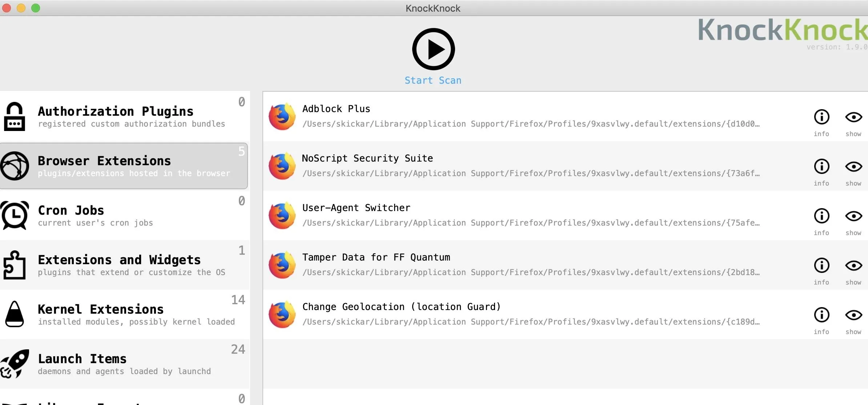
Task: Click the 'show' label in the Adblock Plus row
Action: tap(853, 134)
